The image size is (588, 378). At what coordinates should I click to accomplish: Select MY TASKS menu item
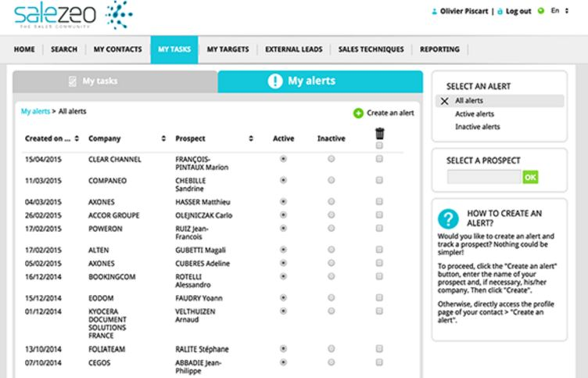click(x=174, y=49)
